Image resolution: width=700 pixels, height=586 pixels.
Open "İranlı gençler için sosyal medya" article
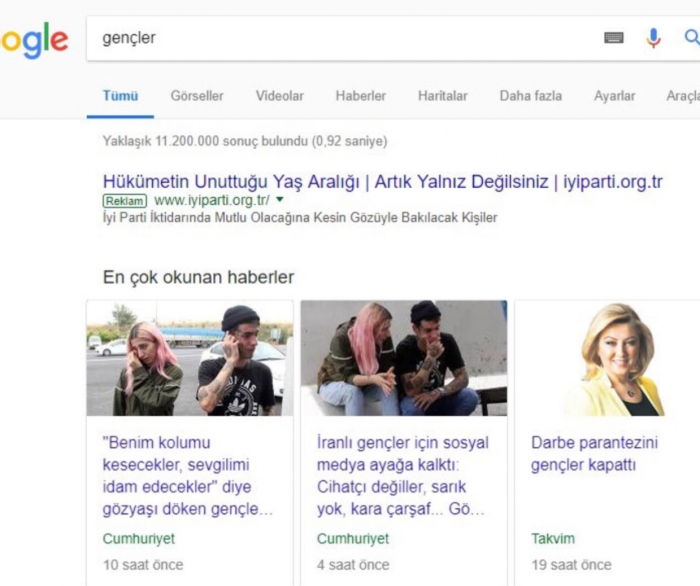click(x=402, y=475)
